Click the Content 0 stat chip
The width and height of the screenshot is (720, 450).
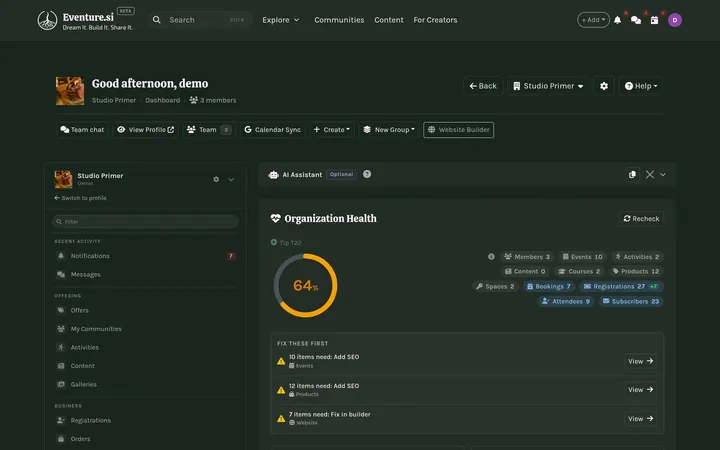click(x=525, y=271)
